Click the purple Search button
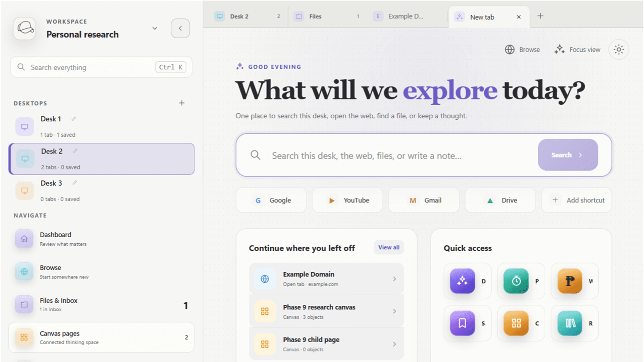Viewport: 644px width, 362px height. pos(568,155)
